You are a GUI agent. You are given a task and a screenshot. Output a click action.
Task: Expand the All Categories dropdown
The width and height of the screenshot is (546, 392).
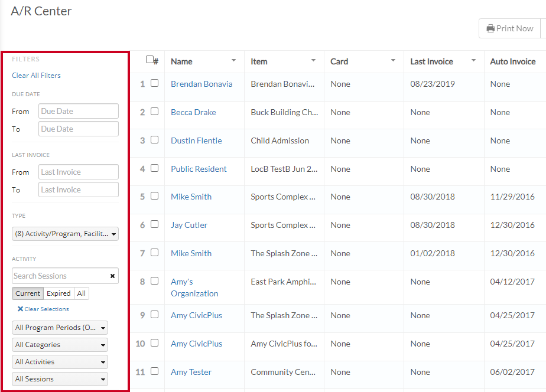[60, 345]
